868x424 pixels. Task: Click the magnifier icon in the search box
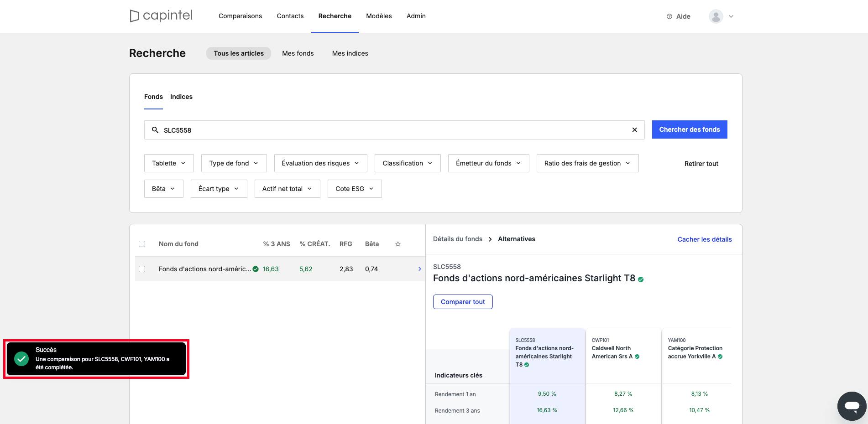click(155, 130)
